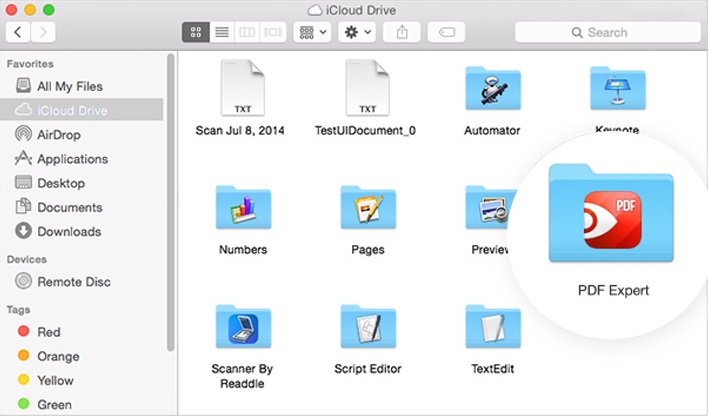Select the Automator folder icon

pyautogui.click(x=493, y=88)
